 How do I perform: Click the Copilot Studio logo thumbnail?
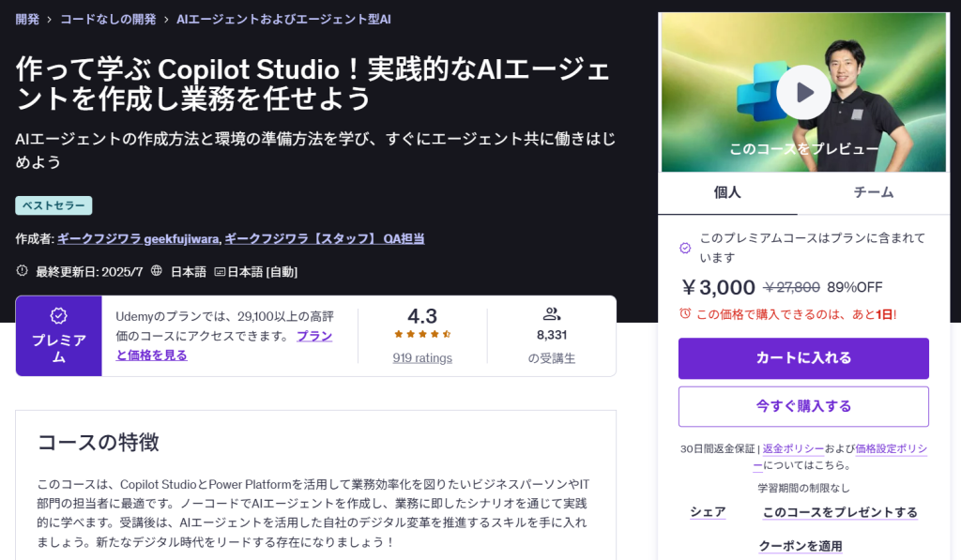click(x=760, y=94)
